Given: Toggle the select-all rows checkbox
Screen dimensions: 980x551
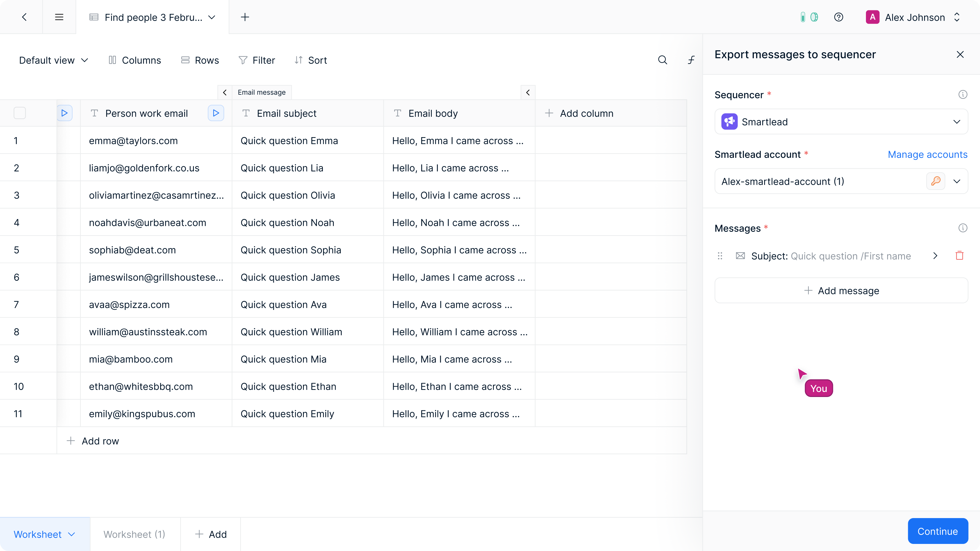Looking at the screenshot, I should point(19,113).
